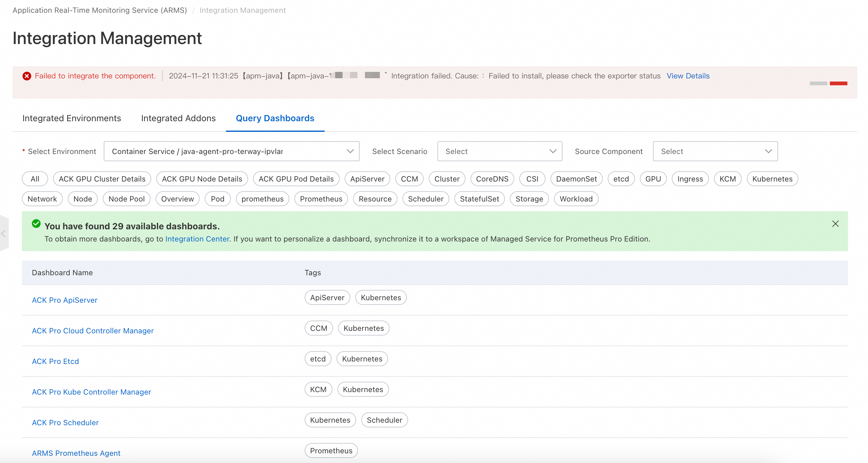Toggle the ACK GPU Cluster Details filter

(x=102, y=179)
